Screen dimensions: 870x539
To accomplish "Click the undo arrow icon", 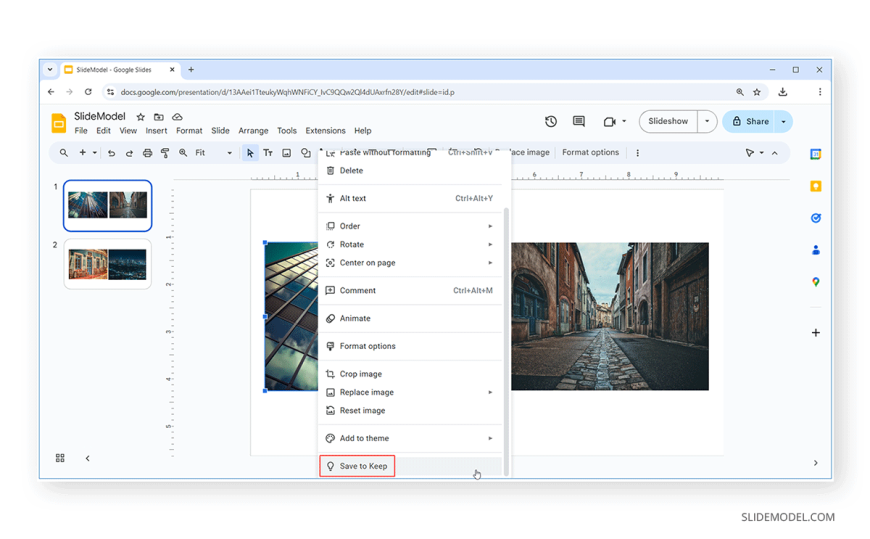I will (x=112, y=153).
